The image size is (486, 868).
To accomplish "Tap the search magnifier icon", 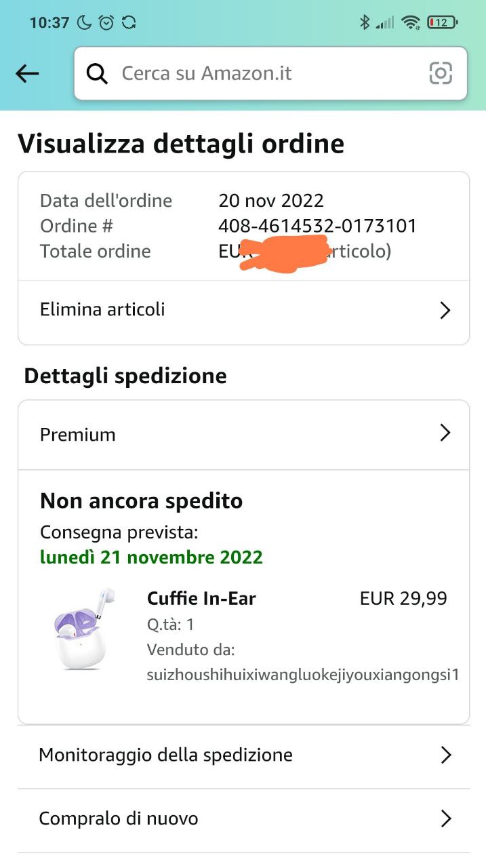I will 98,73.
